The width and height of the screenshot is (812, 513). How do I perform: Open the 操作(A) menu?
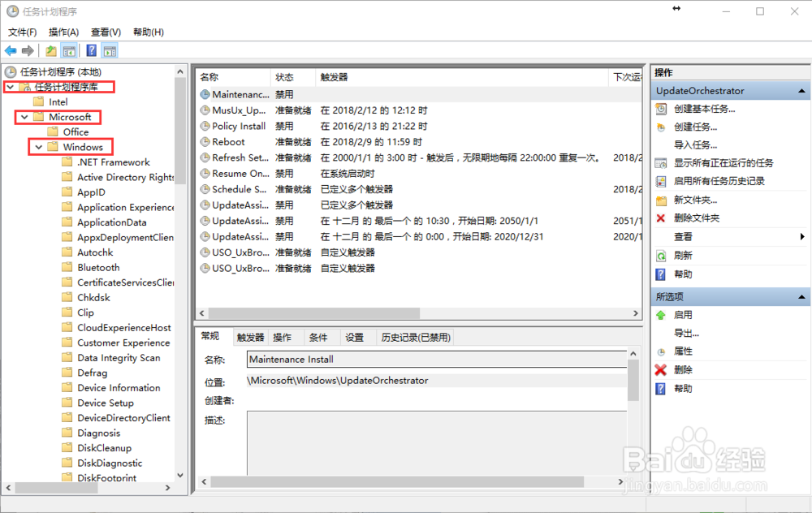[x=63, y=32]
